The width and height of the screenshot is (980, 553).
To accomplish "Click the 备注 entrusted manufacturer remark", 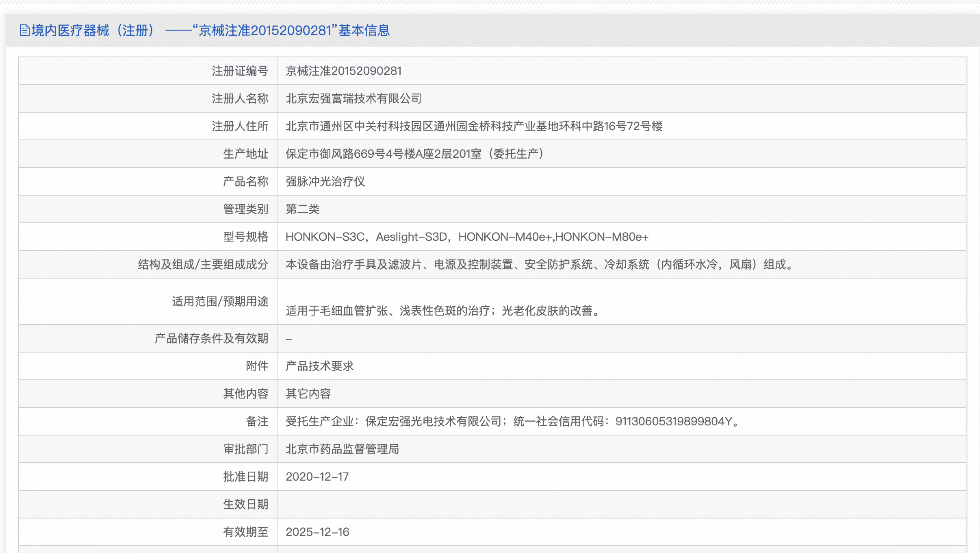I will point(513,422).
